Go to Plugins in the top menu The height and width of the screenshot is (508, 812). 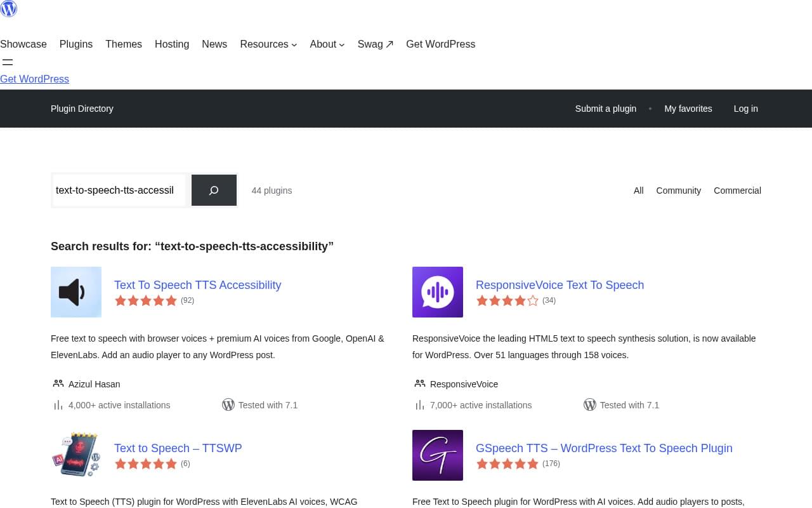click(76, 44)
